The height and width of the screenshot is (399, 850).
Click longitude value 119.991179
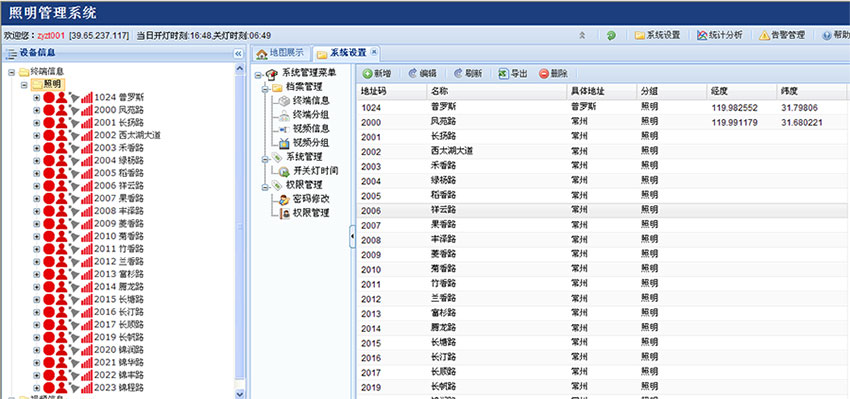click(735, 123)
